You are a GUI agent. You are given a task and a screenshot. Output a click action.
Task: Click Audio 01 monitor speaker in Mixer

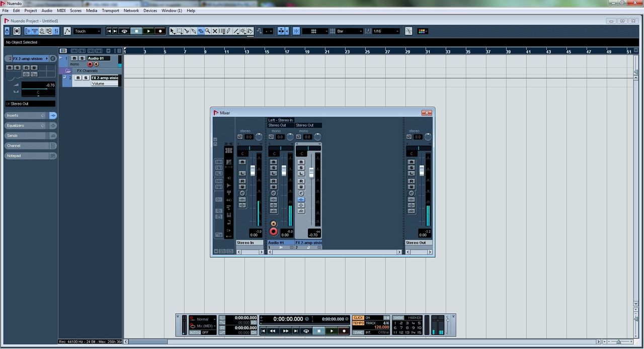click(273, 224)
